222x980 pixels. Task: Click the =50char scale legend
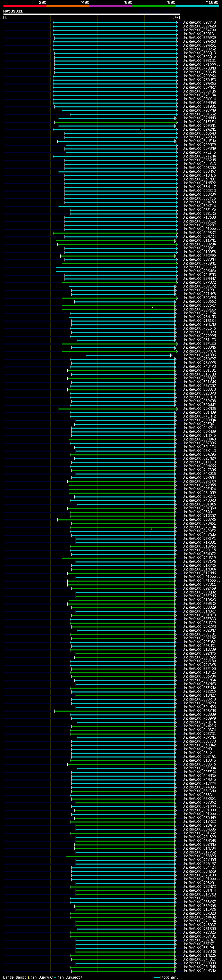[x=165, y=977]
